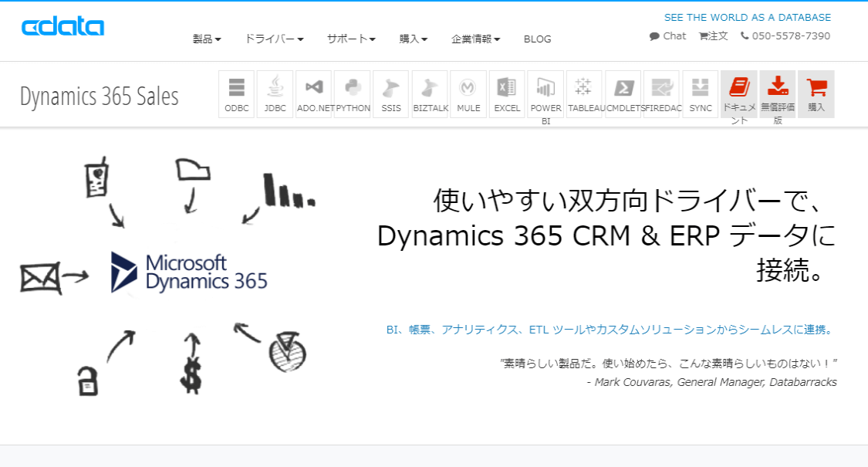Choose the ADO.NET driver icon
The width and height of the screenshot is (868, 467).
(314, 93)
